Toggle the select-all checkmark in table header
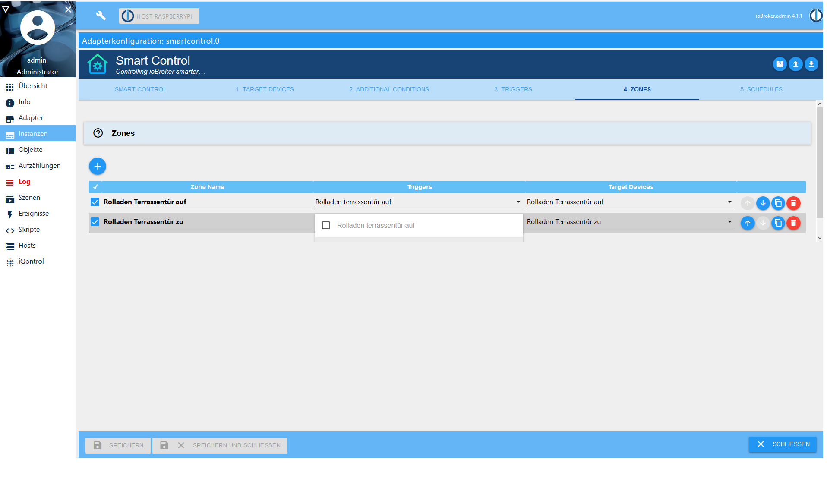Screen dimensions: 827x504 tap(95, 187)
